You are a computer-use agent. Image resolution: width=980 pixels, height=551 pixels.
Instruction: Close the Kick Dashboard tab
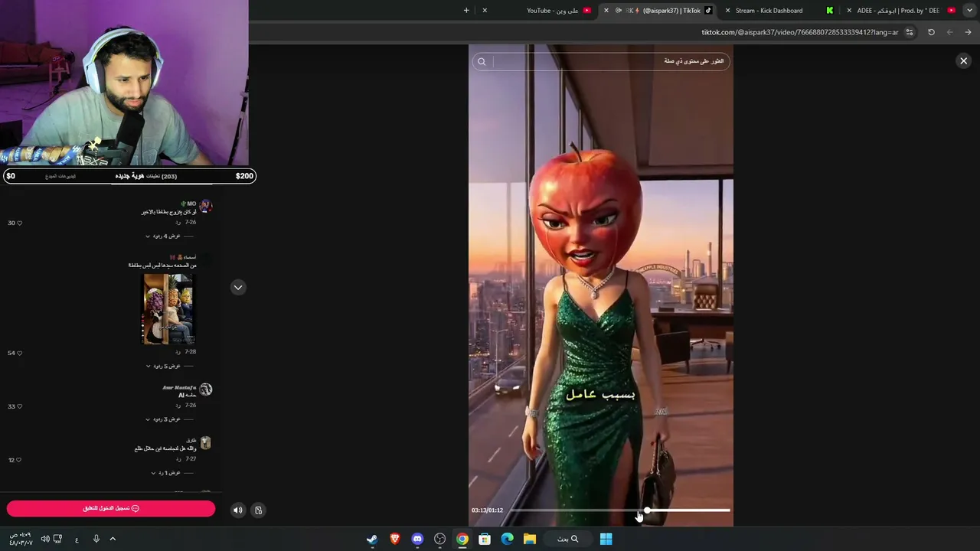[x=727, y=11]
